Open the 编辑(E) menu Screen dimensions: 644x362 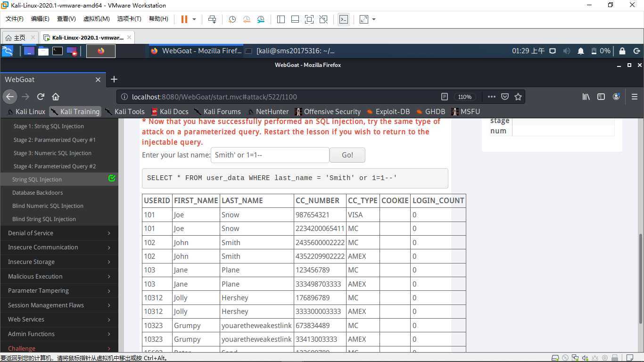coord(40,19)
